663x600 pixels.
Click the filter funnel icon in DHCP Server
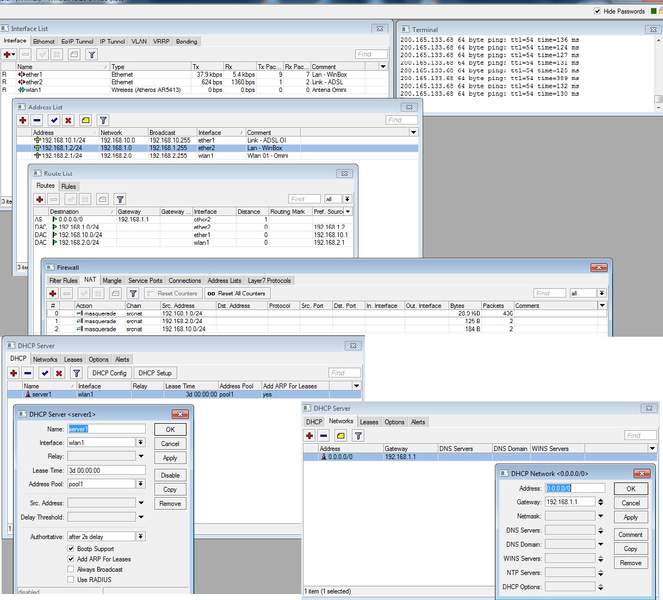pyautogui.click(x=77, y=373)
